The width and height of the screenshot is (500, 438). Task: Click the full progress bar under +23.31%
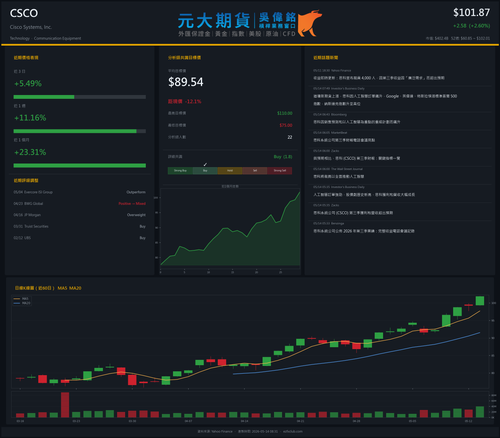[80, 165]
